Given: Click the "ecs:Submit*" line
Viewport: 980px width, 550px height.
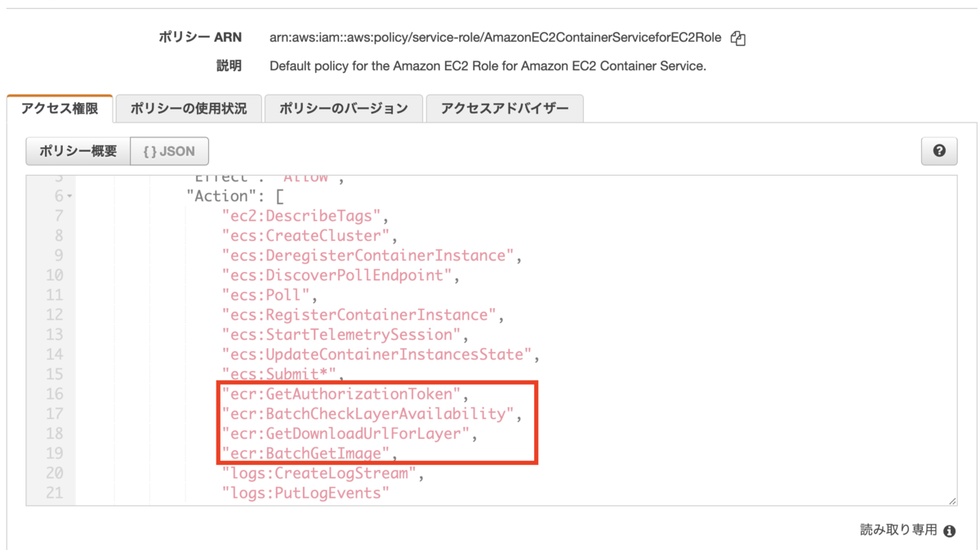Looking at the screenshot, I should pos(283,374).
